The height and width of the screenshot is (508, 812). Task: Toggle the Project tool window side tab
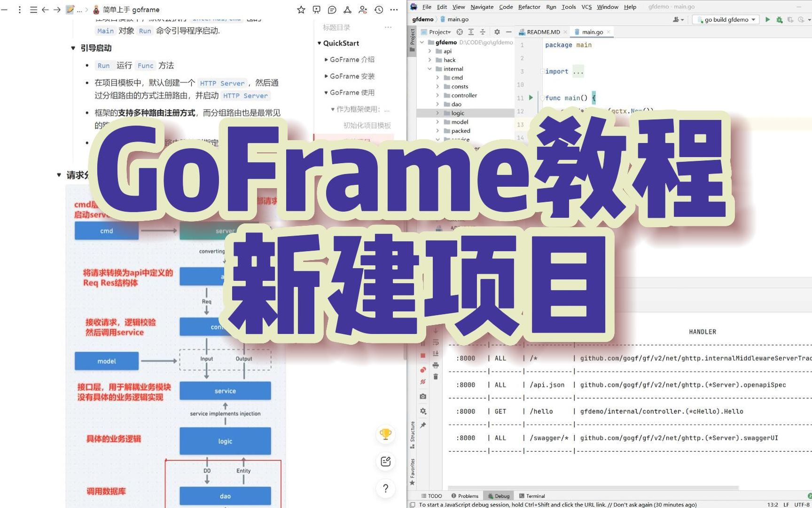coord(412,40)
